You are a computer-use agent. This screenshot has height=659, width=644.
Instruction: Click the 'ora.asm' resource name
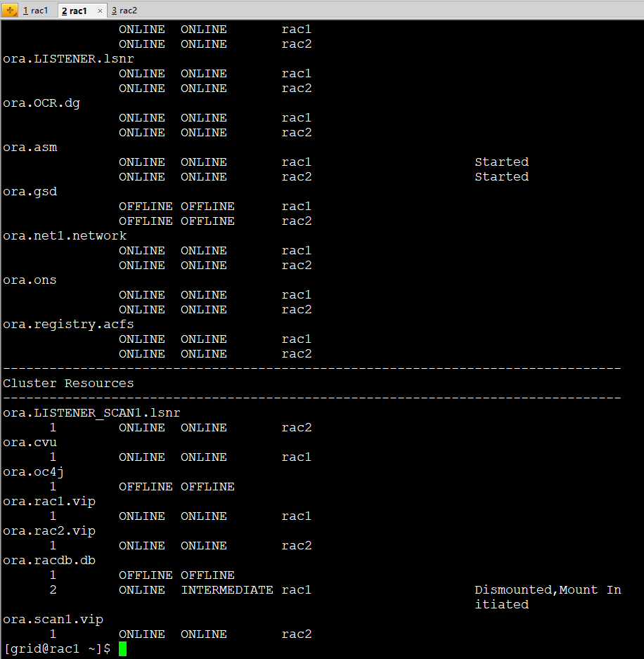coord(30,148)
